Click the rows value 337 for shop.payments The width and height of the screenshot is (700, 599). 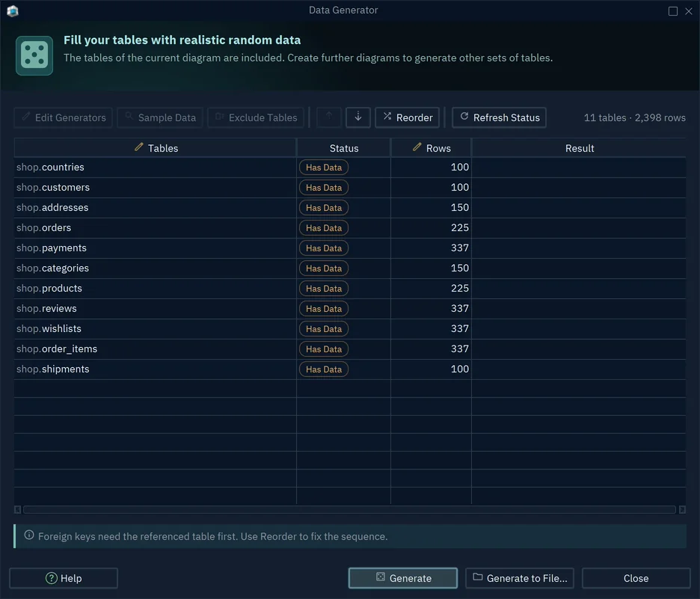pyautogui.click(x=459, y=248)
